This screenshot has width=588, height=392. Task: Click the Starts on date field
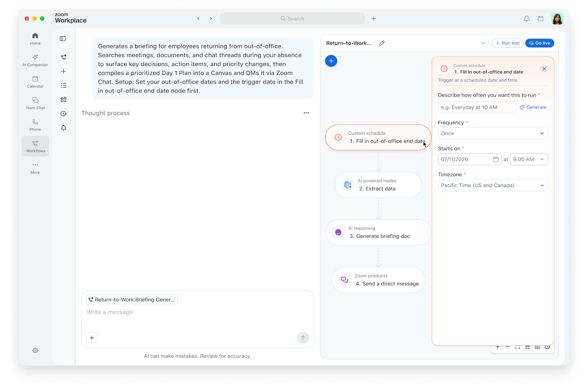(x=470, y=159)
